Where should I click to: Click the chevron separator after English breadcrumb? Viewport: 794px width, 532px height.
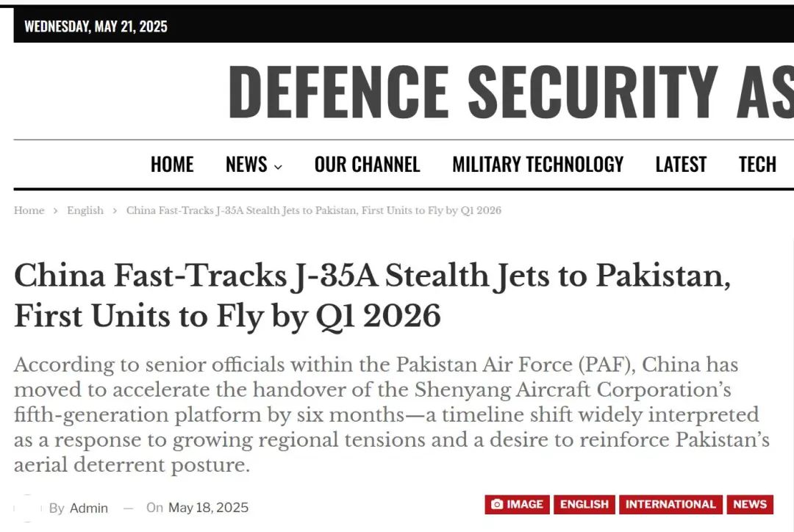tap(115, 211)
